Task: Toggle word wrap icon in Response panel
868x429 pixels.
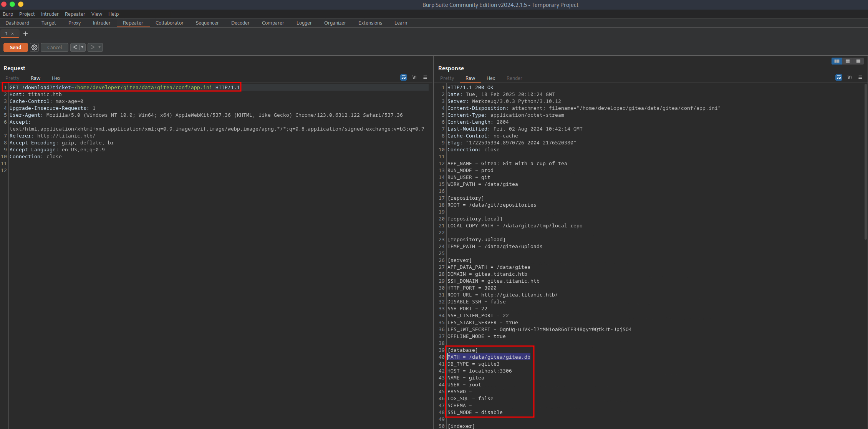Action: [839, 77]
